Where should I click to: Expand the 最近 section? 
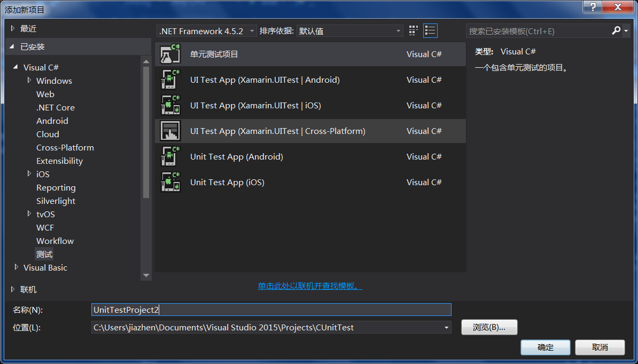point(13,28)
